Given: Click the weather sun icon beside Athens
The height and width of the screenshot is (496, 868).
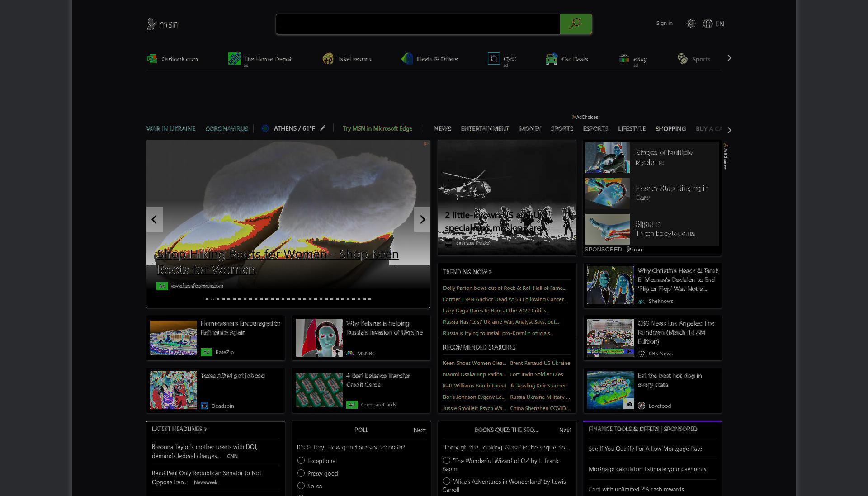Looking at the screenshot, I should [265, 128].
